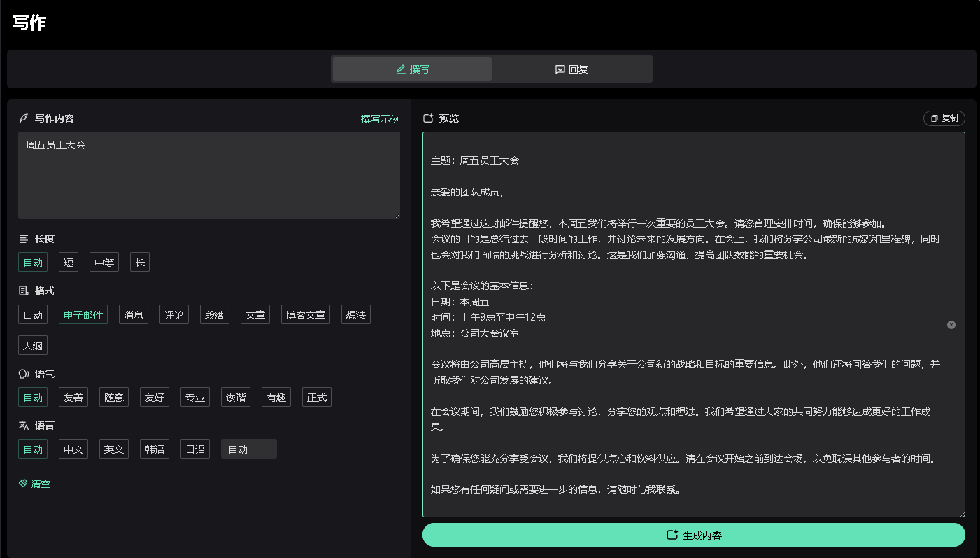Click the 清空 clear eraser icon
980x558 pixels.
[x=23, y=484]
